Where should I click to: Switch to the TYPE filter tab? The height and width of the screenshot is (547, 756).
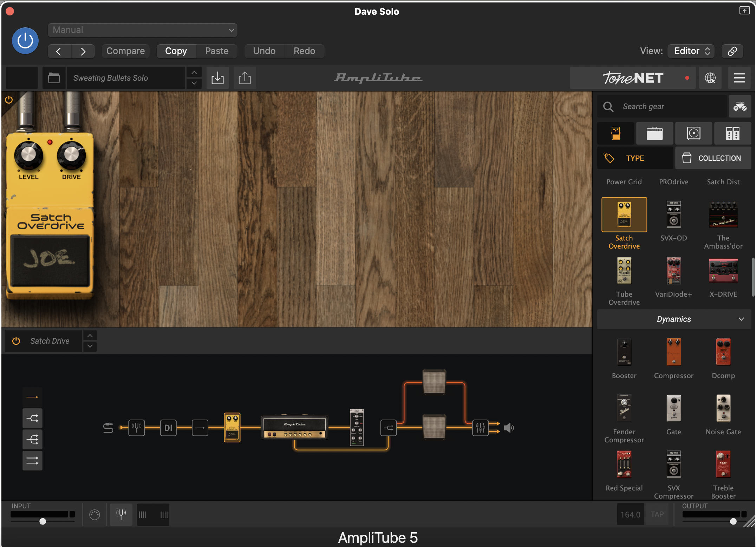click(x=635, y=158)
